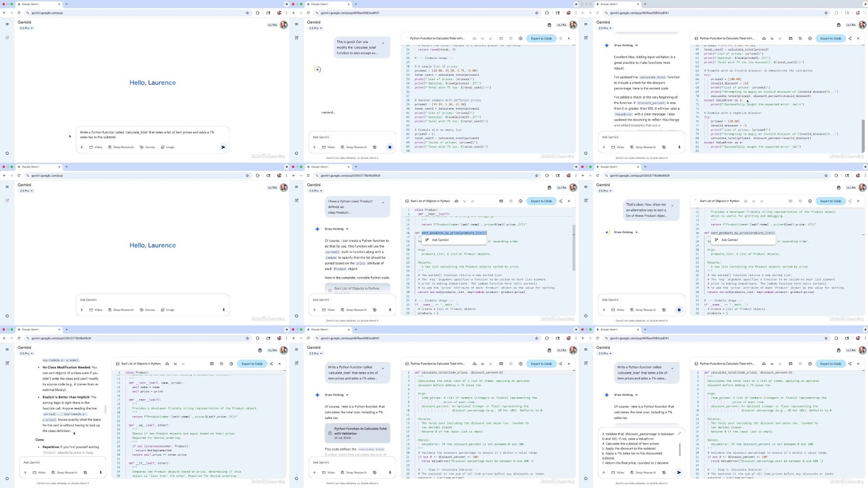The width and height of the screenshot is (868, 488).
Task: Expand the "That's clear. Now, show me" message chevron
Action: 672,206
